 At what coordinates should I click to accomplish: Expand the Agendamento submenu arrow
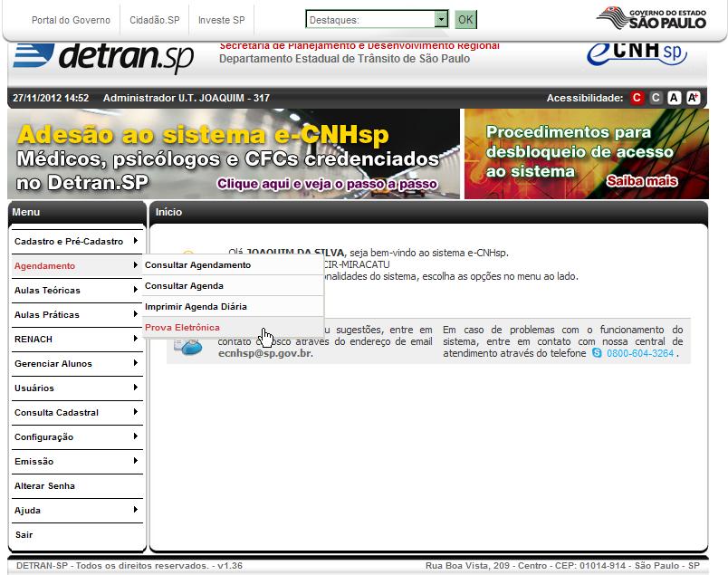(x=135, y=264)
